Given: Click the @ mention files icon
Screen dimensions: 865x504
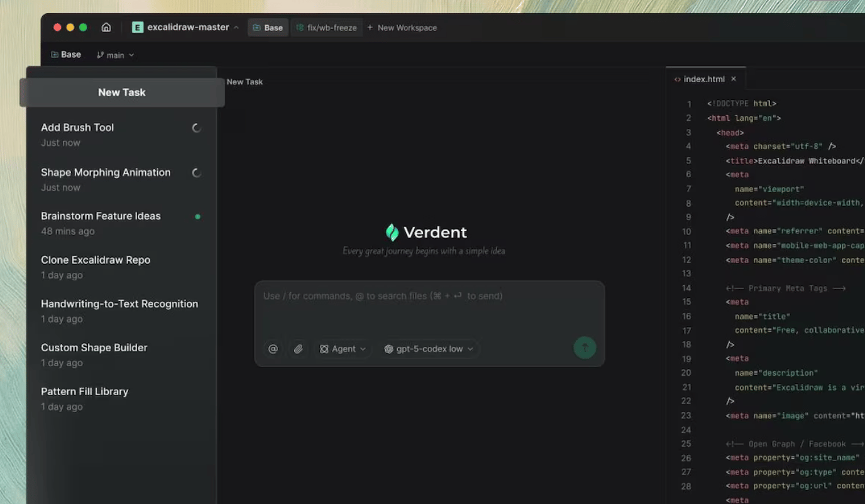Looking at the screenshot, I should [273, 349].
